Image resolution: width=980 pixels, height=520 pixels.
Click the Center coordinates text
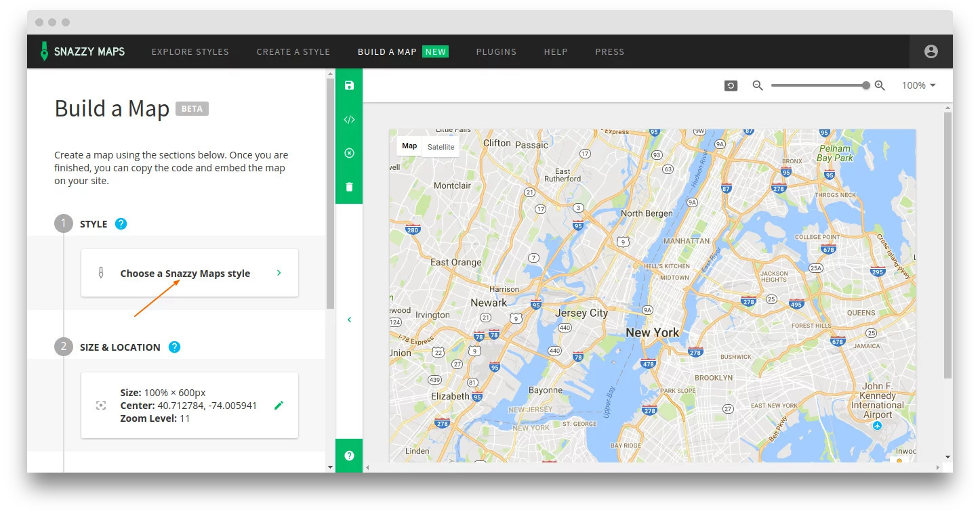[x=188, y=406]
